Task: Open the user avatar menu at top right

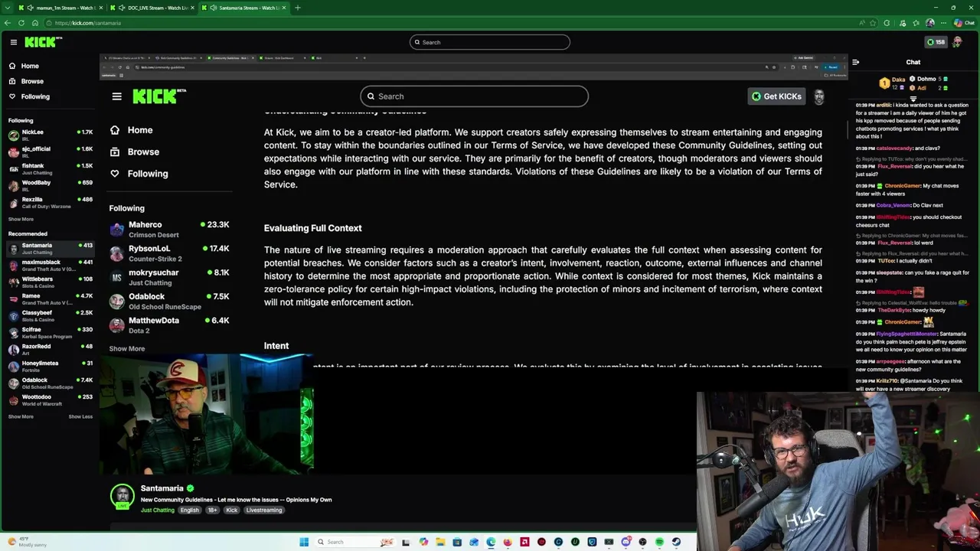Action: tap(957, 42)
